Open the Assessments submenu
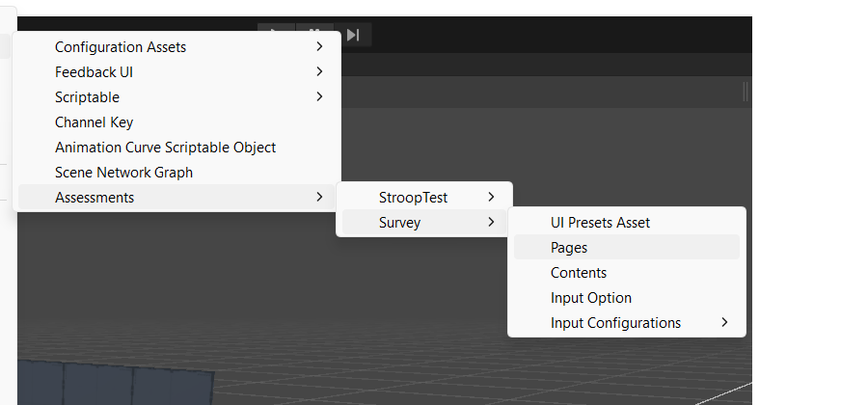 tap(176, 197)
